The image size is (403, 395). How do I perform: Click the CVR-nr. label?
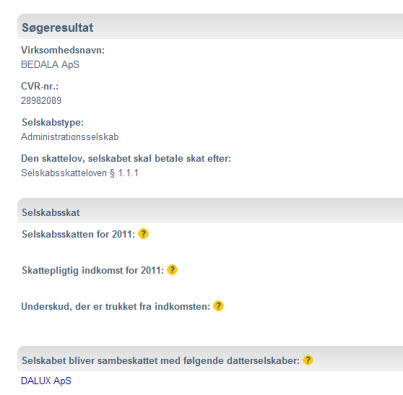pos(40,86)
